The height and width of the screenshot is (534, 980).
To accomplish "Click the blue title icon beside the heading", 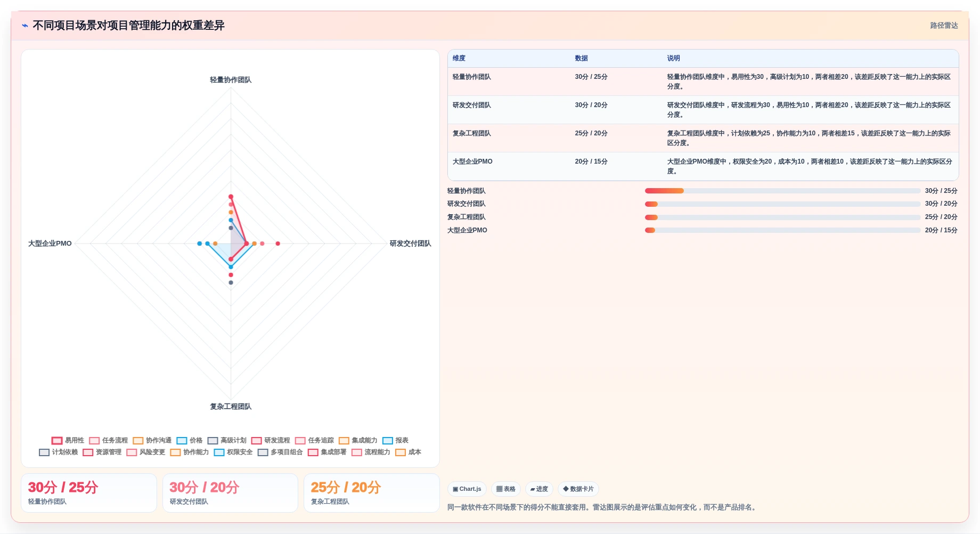I will coord(24,26).
